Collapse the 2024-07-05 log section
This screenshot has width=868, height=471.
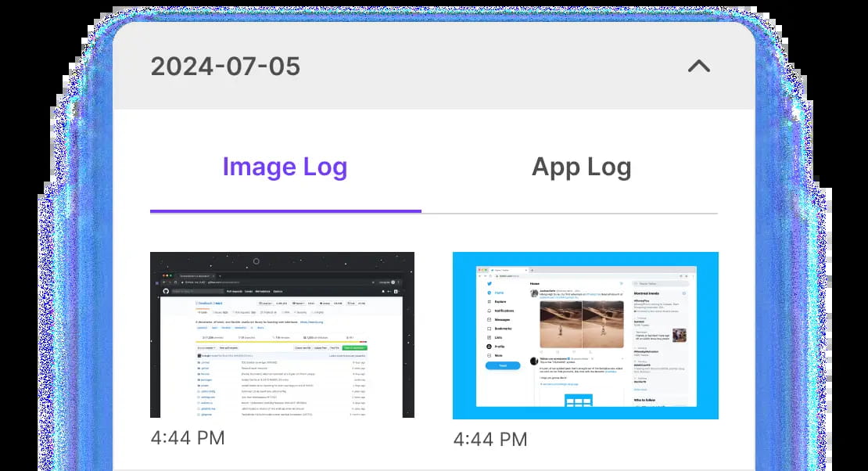[698, 67]
